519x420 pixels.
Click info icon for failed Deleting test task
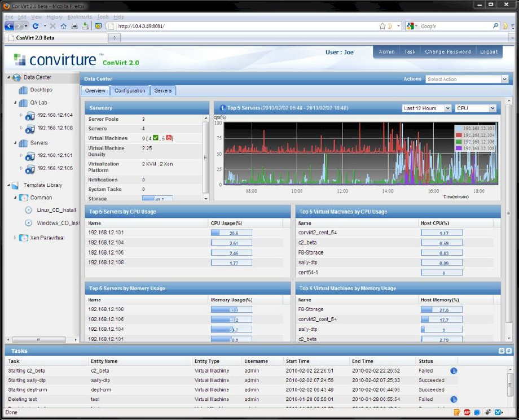pos(454,400)
